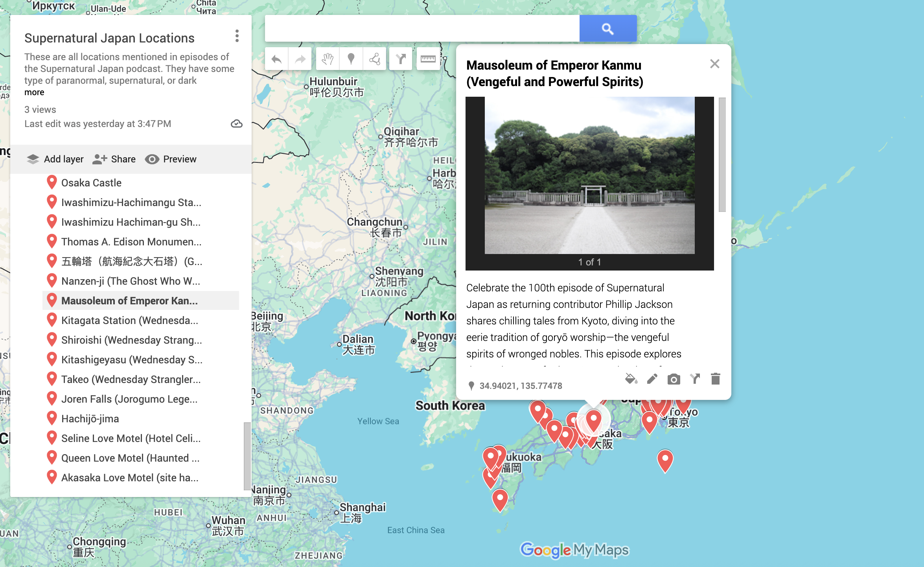Select the Measure distances ruler tool
924x567 pixels.
[x=428, y=59]
